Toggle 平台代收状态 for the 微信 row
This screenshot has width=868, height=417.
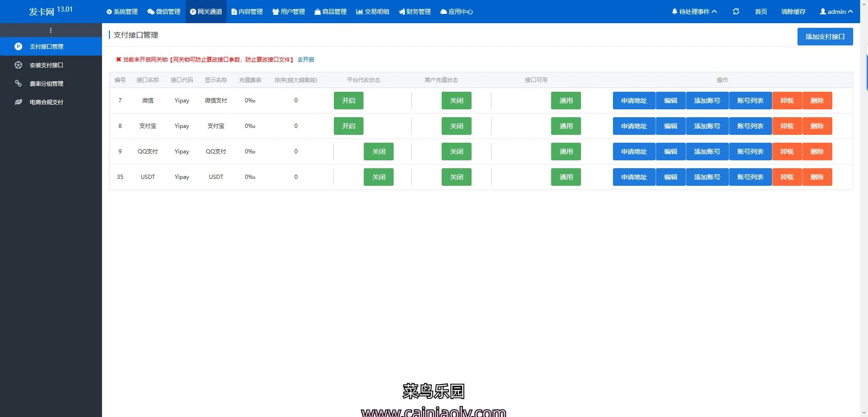coord(349,101)
